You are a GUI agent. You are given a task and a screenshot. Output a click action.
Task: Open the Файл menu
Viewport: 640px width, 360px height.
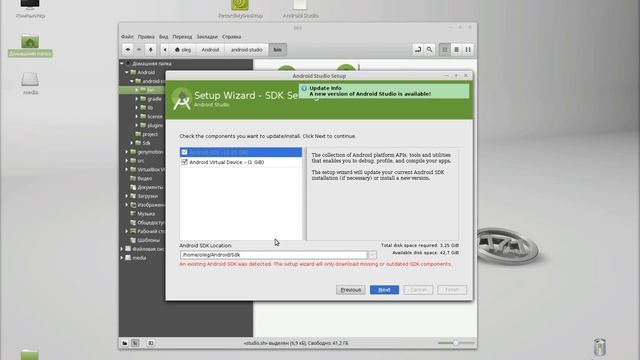127,37
